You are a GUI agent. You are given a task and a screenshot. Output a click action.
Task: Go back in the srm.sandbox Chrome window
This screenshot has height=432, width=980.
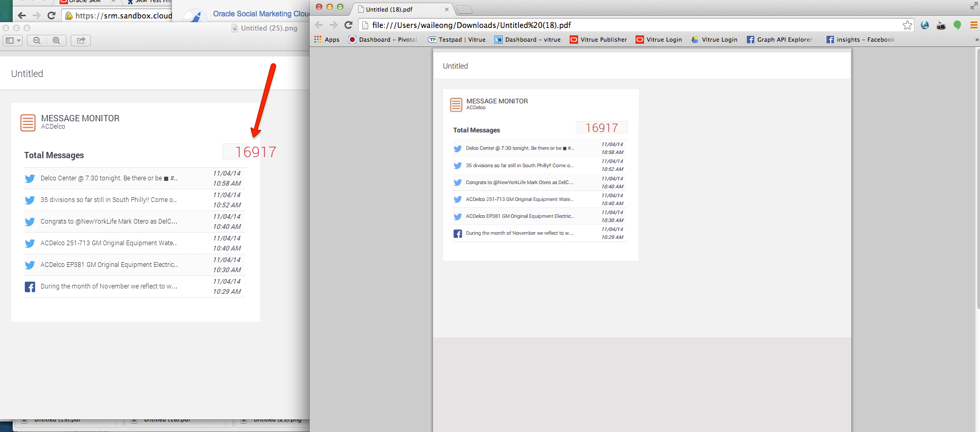click(22, 15)
